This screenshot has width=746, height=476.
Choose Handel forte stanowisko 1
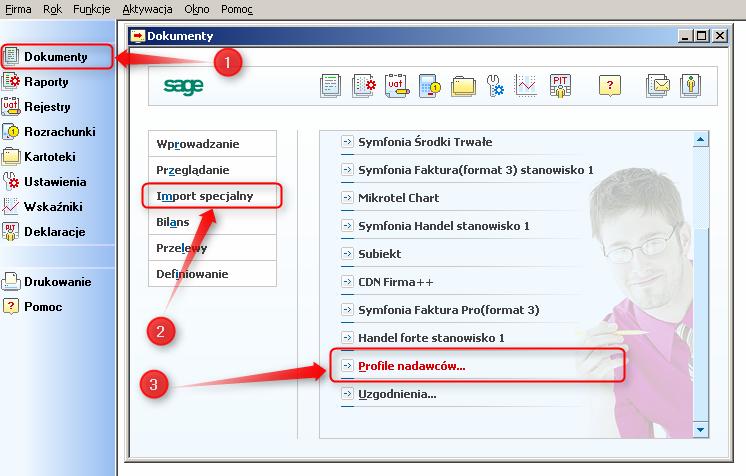click(x=431, y=338)
